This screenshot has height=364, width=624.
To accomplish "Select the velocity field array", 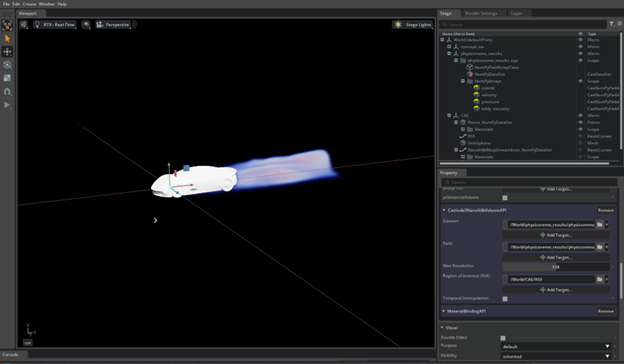I will pos(489,95).
